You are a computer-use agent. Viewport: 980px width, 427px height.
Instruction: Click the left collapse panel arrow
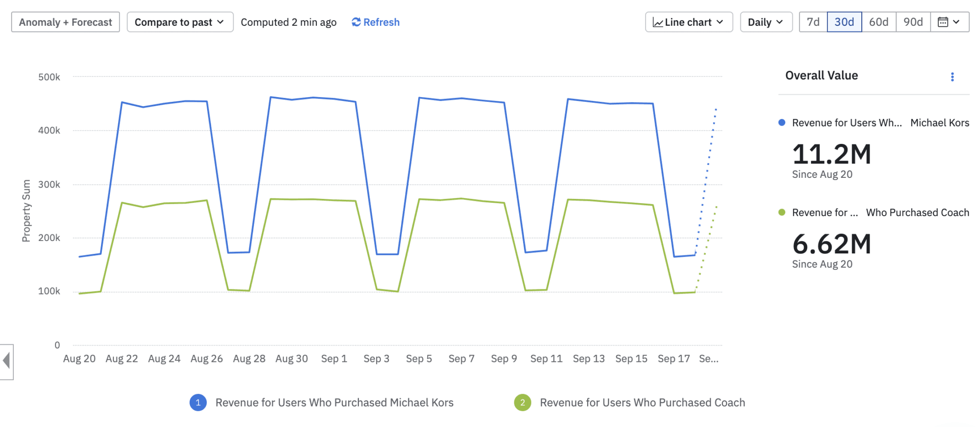7,361
